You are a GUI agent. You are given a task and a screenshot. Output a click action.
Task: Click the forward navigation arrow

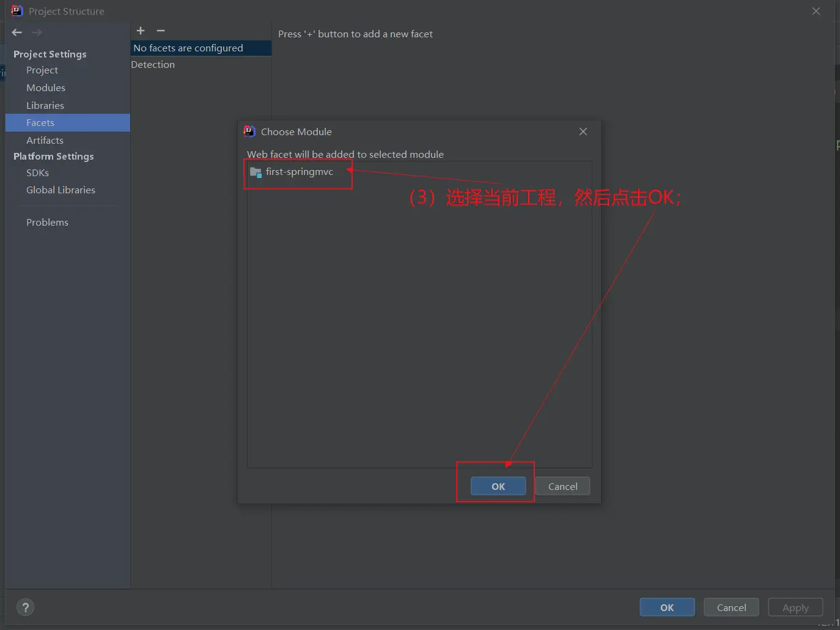(37, 32)
